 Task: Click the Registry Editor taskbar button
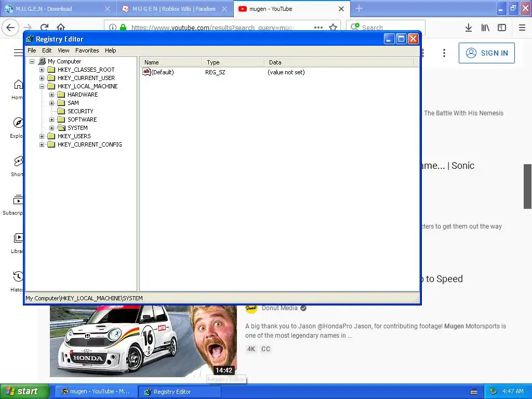(x=180, y=392)
